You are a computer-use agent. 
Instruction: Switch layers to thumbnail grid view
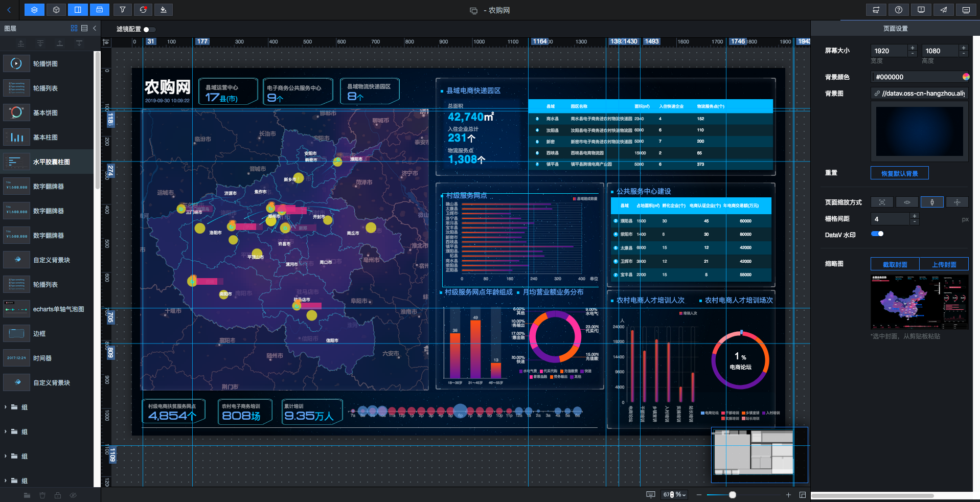tap(74, 29)
